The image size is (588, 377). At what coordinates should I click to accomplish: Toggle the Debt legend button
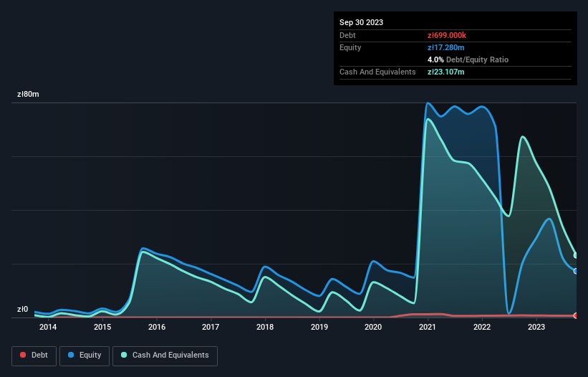point(34,355)
